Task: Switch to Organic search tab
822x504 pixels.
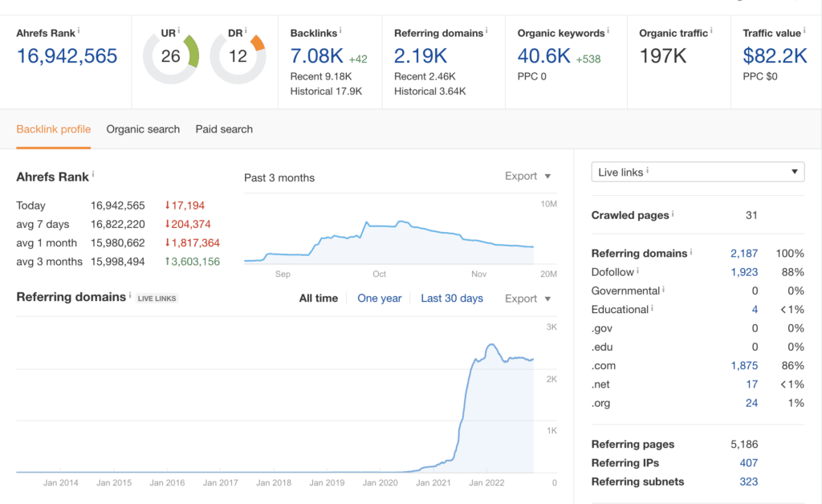Action: pos(143,129)
